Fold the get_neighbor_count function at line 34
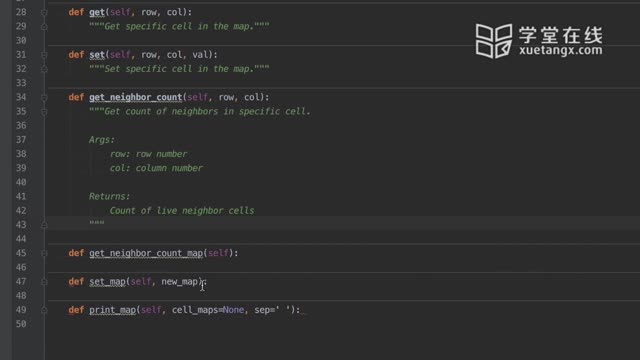Image resolution: width=640 pixels, height=360 pixels. [x=44, y=98]
